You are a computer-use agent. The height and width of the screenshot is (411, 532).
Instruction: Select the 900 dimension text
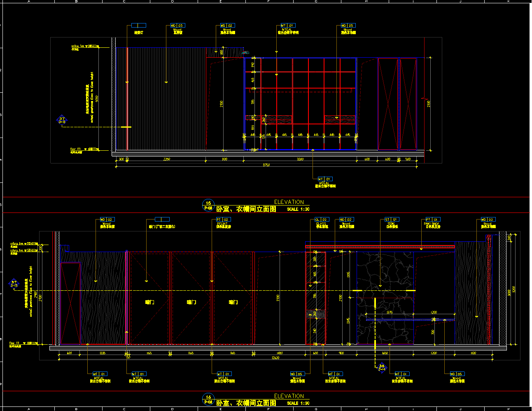tap(341, 353)
